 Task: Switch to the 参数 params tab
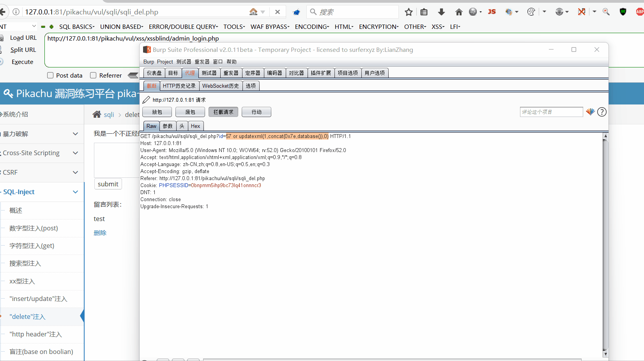[x=168, y=126]
